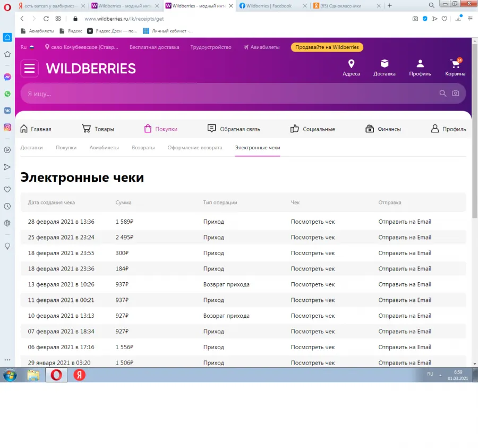Open settings gear in Opera sidebar

click(7, 223)
